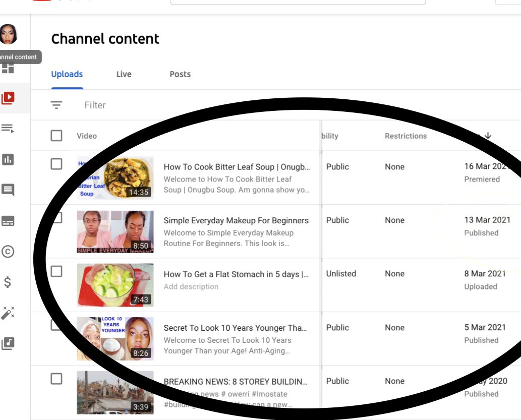Open Flat Stomach video thumbnail

115,285
